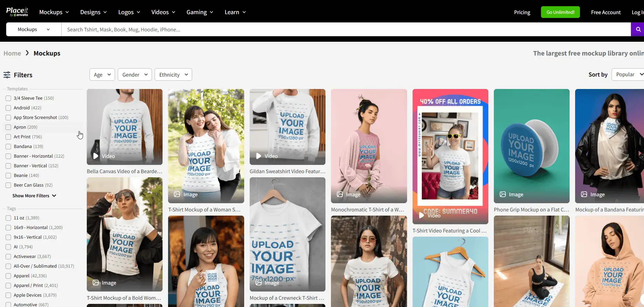Expand the Ethnicity dropdown
Viewport: 644px width, 307px height.
(x=173, y=75)
